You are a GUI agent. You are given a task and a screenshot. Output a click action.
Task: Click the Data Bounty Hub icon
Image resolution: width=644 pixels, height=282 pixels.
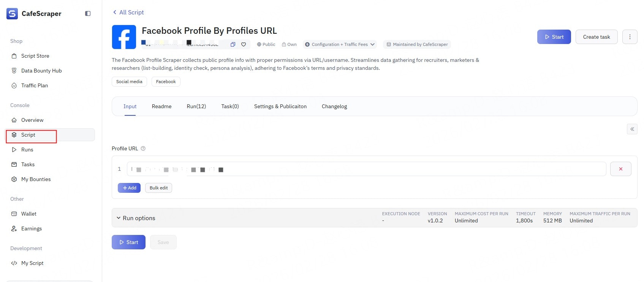coord(14,71)
